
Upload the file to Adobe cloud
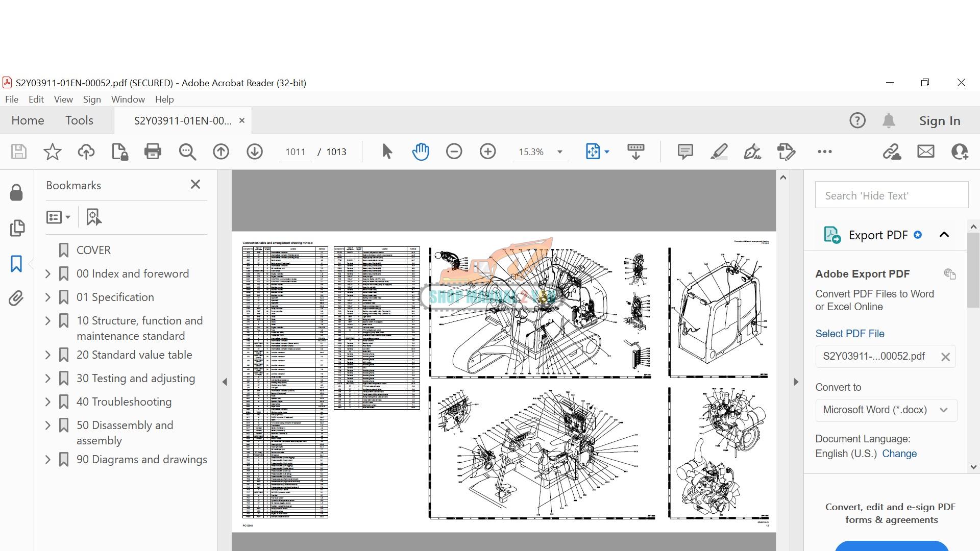point(86,152)
